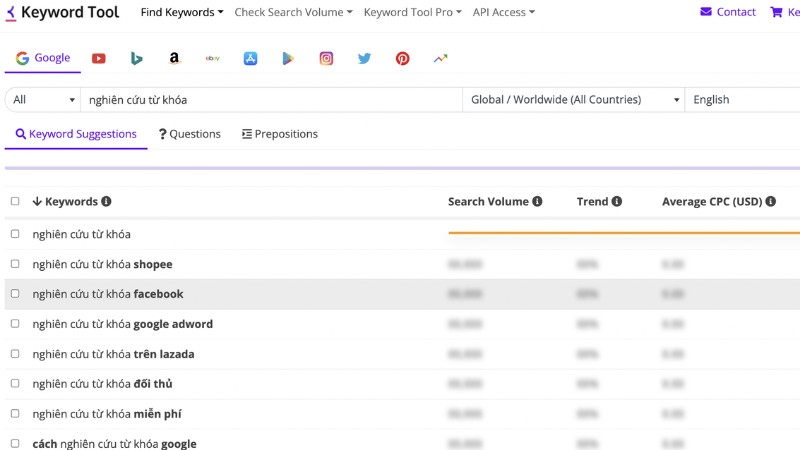Expand the Find Keywords menu
The height and width of the screenshot is (450, 800).
pyautogui.click(x=182, y=12)
